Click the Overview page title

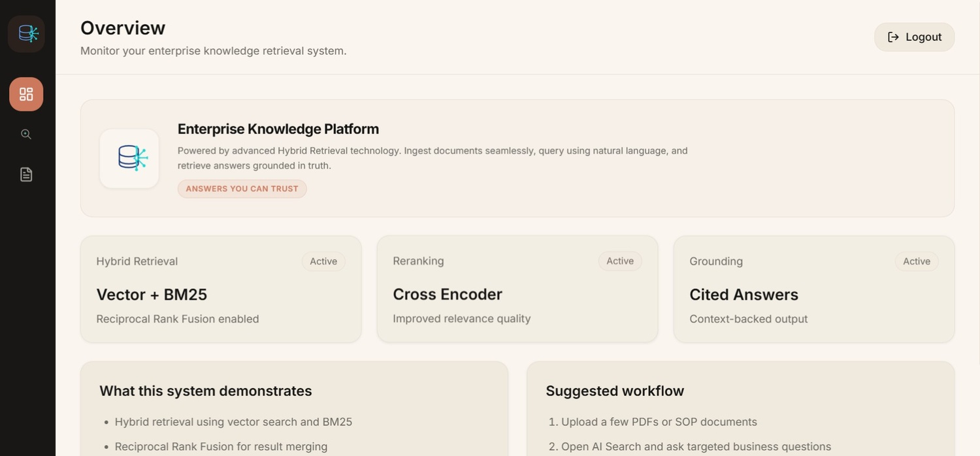tap(123, 28)
